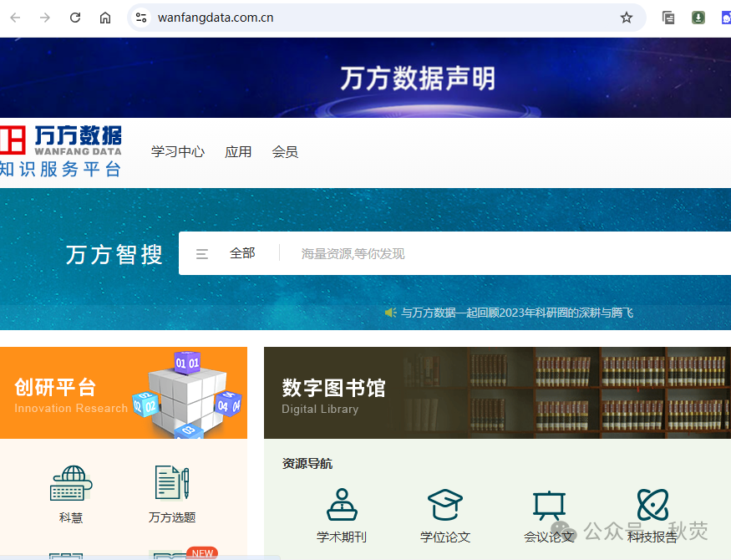Click the 万方智搜 title text
731x560 pixels.
point(114,255)
